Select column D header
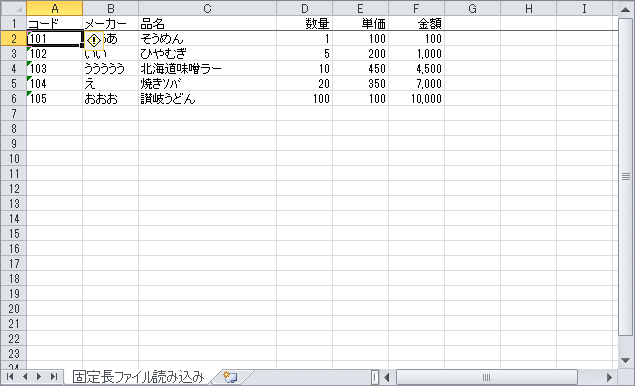This screenshot has width=635, height=386. tap(305, 9)
